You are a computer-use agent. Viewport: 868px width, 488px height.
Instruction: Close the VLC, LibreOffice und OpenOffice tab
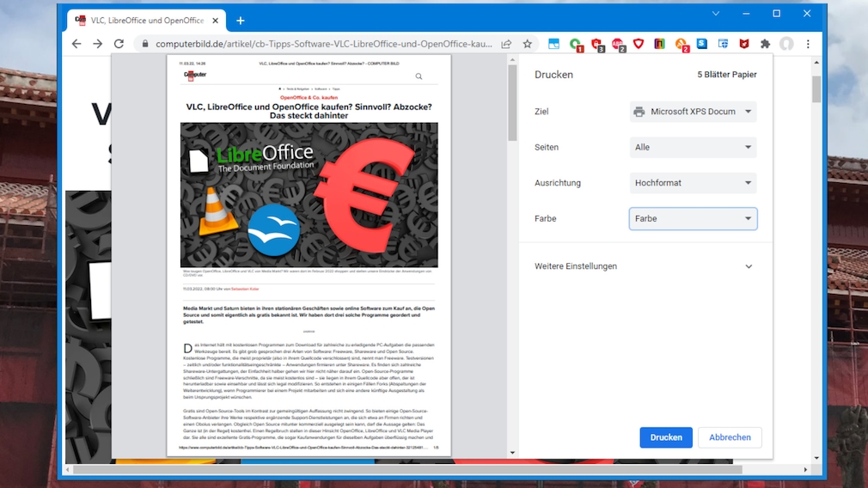[216, 21]
